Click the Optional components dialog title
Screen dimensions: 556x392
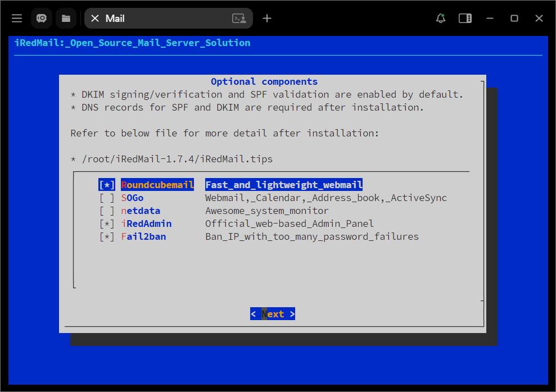pyautogui.click(x=264, y=81)
